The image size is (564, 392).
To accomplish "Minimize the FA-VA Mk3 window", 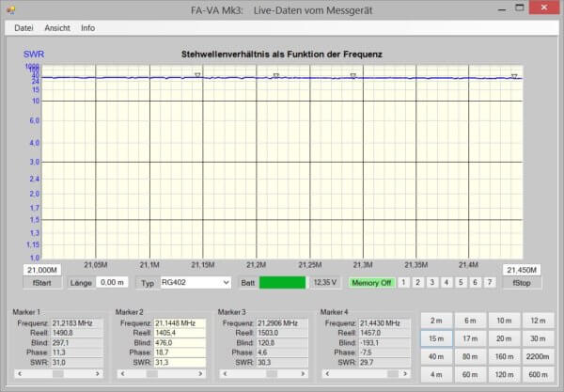I will point(502,8).
